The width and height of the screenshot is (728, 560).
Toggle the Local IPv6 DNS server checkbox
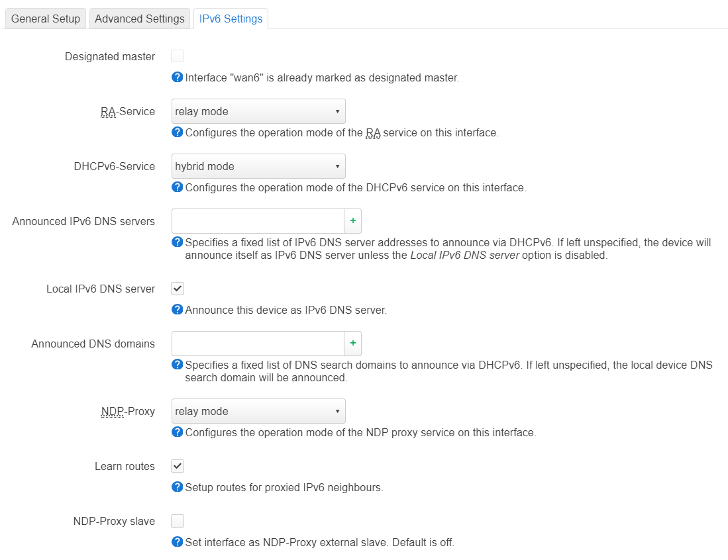178,289
